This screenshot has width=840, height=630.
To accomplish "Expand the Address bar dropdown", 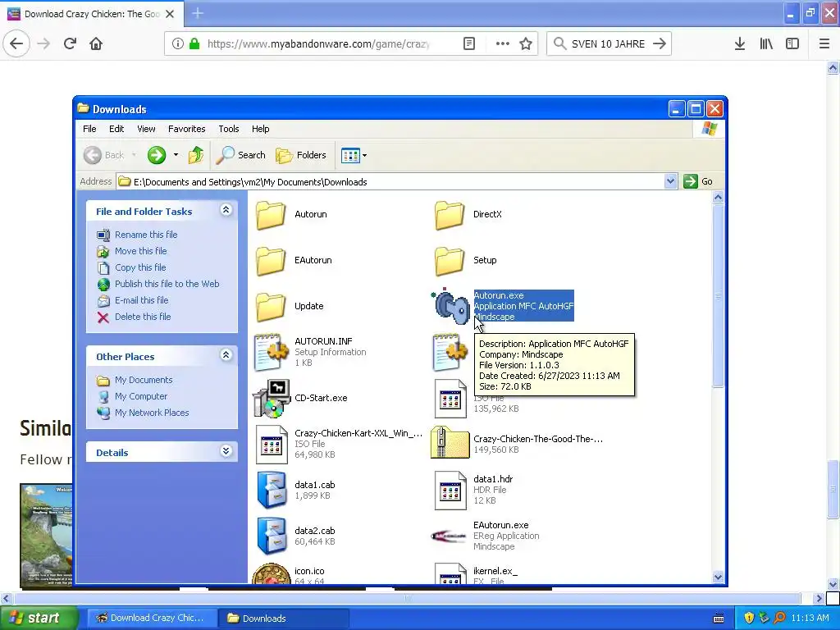I will (670, 181).
